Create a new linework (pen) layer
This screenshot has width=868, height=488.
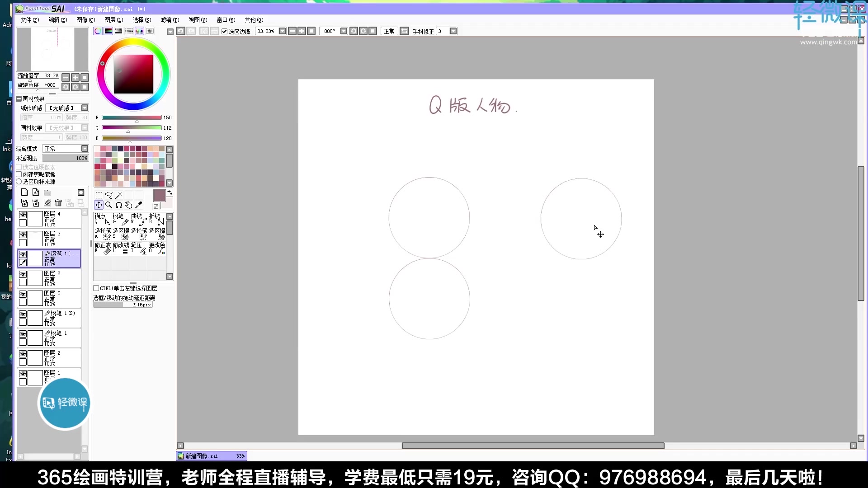(x=36, y=192)
